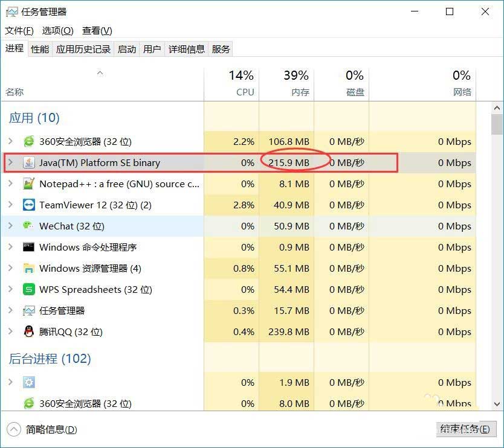Switch to the 用户 tab
Viewport: 504px width, 448px height.
point(152,49)
